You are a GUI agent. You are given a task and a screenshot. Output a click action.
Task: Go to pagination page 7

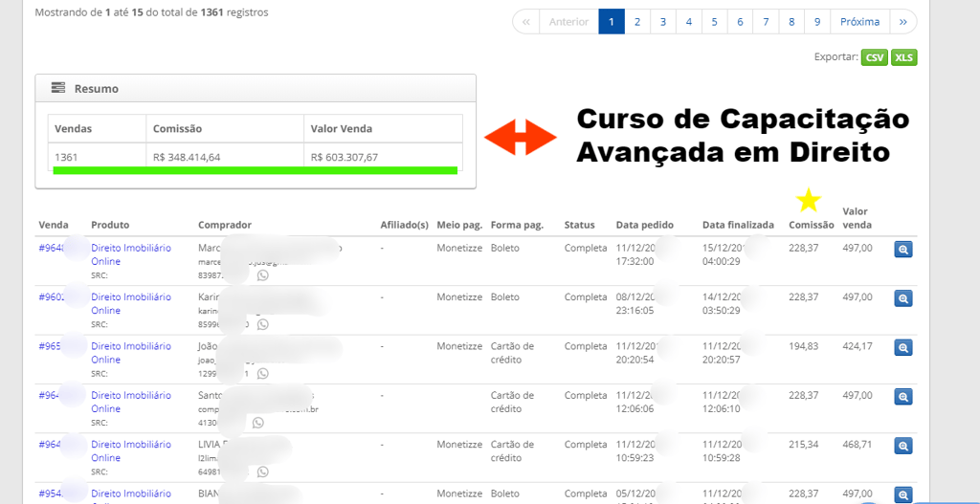point(765,22)
